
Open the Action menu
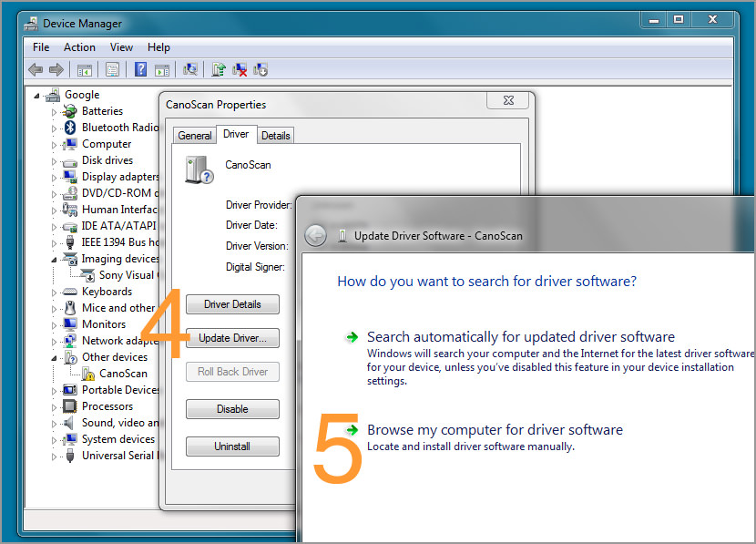(79, 47)
